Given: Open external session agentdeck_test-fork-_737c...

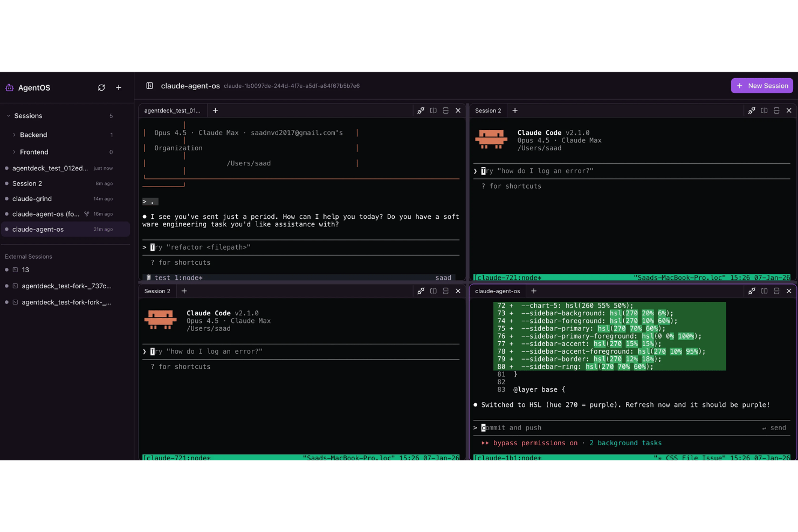Looking at the screenshot, I should [65, 286].
